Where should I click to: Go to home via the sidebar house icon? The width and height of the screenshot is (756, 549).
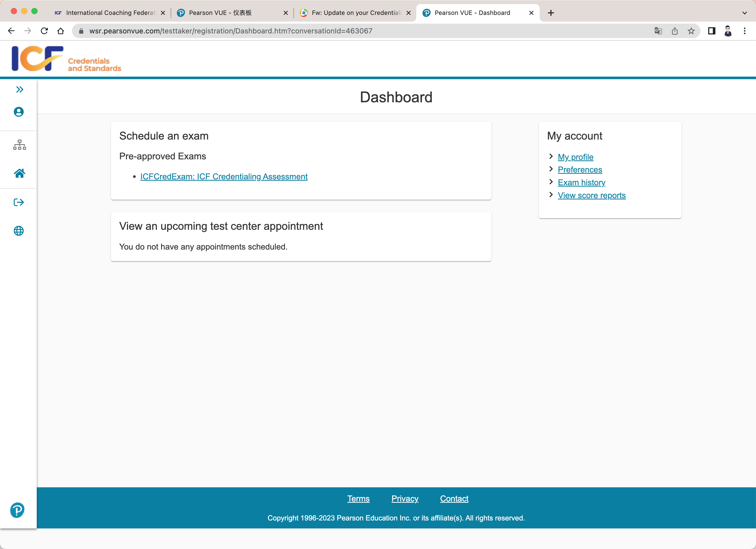(19, 173)
